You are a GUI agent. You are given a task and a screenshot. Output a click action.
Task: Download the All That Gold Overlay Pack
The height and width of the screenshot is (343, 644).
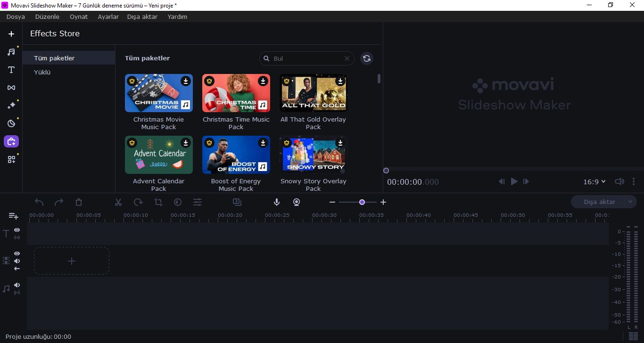340,81
